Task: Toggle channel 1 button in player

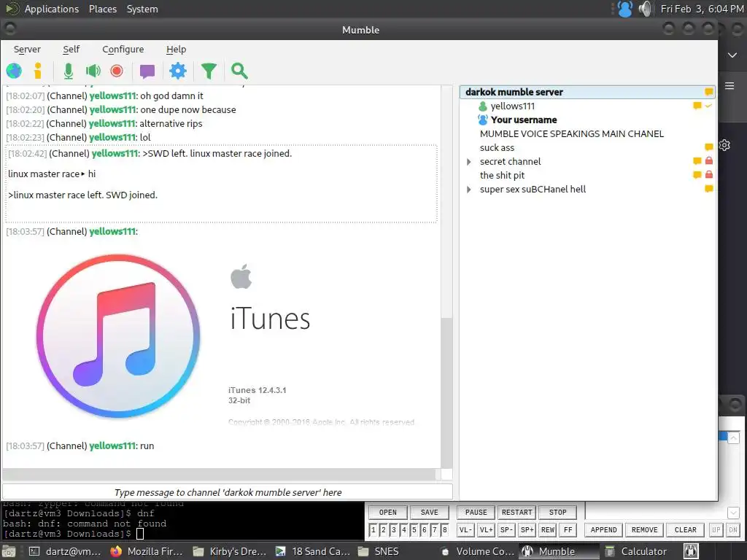Action: tap(373, 530)
